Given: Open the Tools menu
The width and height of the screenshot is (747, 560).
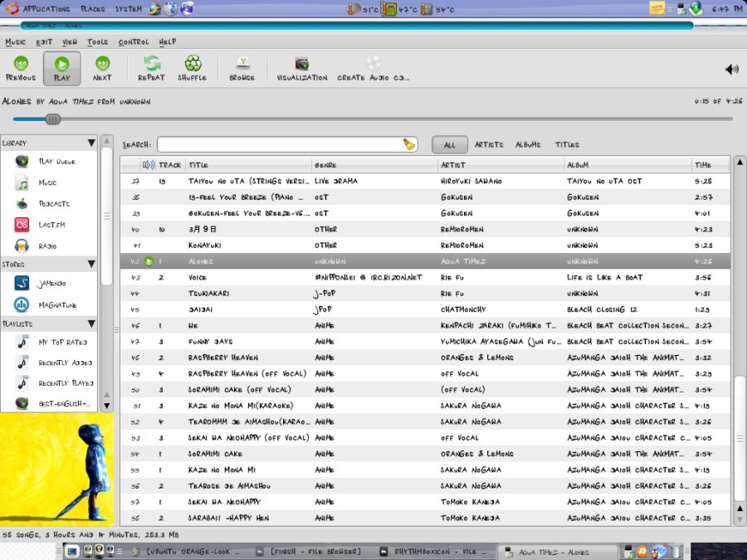Looking at the screenshot, I should coord(98,42).
